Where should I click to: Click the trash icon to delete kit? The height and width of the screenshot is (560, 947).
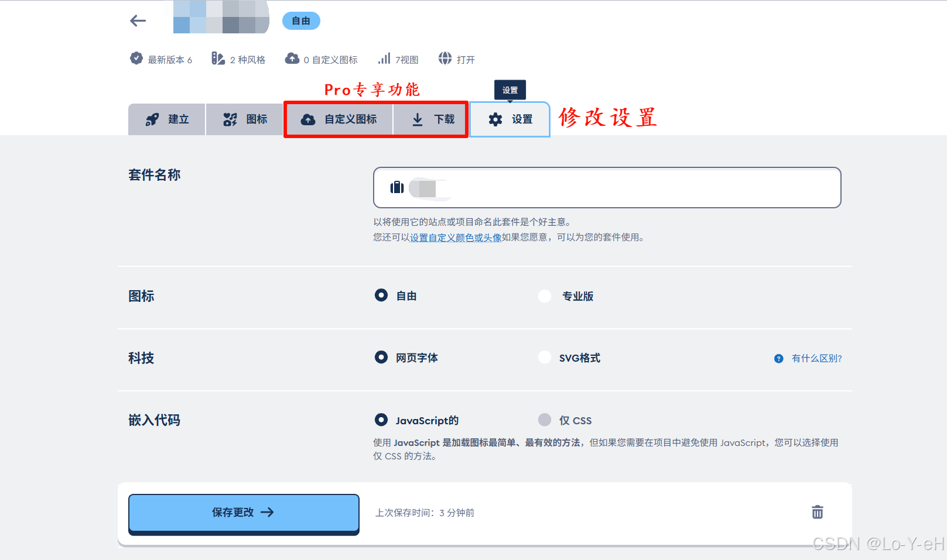coord(817,512)
